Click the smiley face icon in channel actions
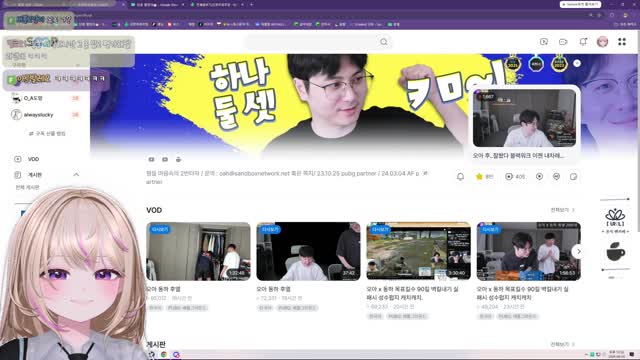The width and height of the screenshot is (640, 360). pyautogui.click(x=556, y=177)
